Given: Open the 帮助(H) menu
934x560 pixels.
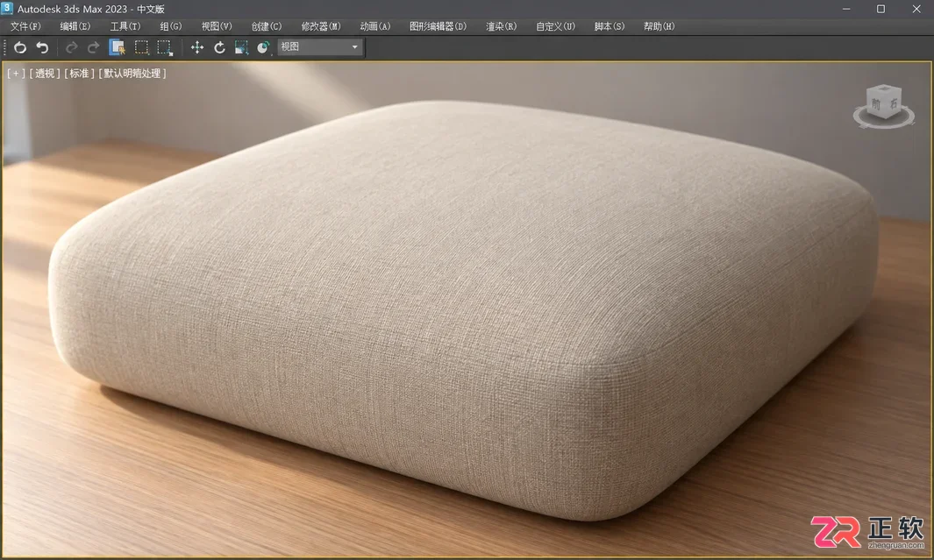Looking at the screenshot, I should pyautogui.click(x=659, y=26).
